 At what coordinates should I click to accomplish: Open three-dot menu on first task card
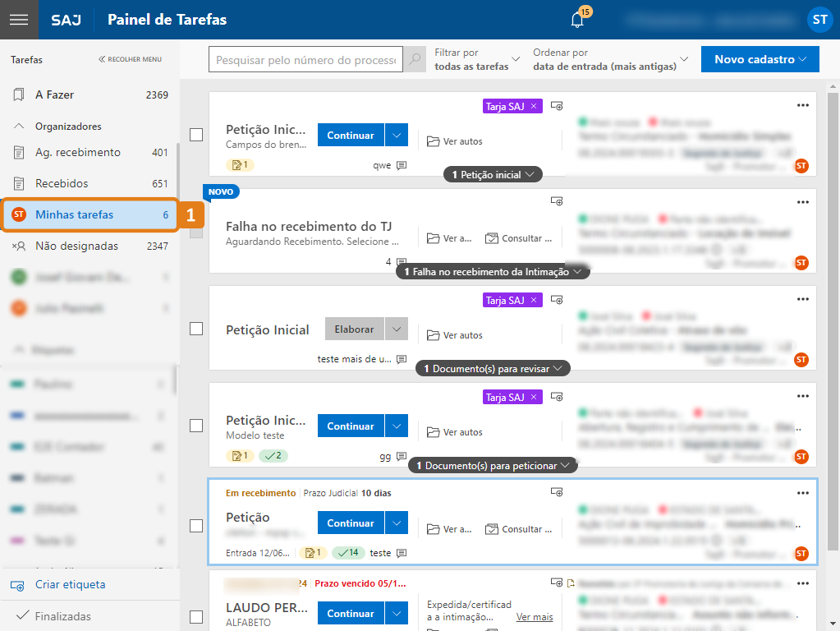click(803, 105)
